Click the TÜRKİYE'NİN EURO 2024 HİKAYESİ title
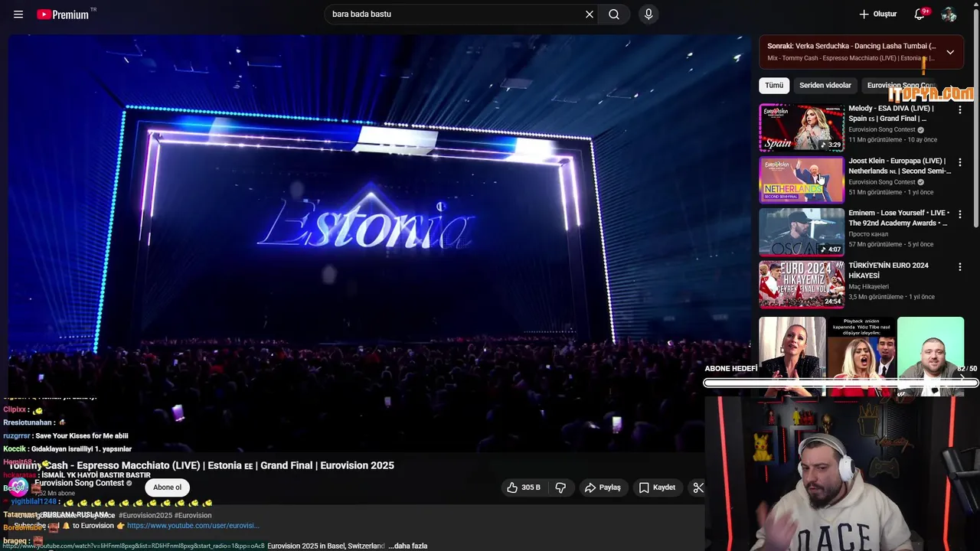Image resolution: width=980 pixels, height=551 pixels. (888, 270)
